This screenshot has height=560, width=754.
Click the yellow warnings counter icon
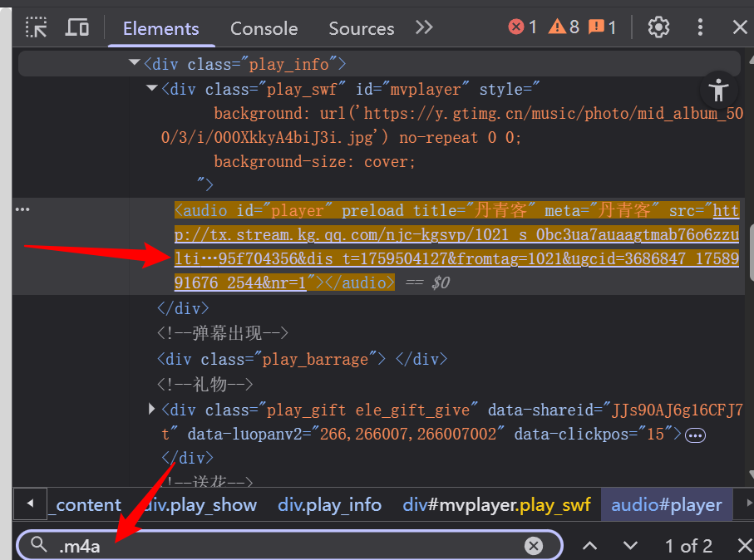pos(563,27)
